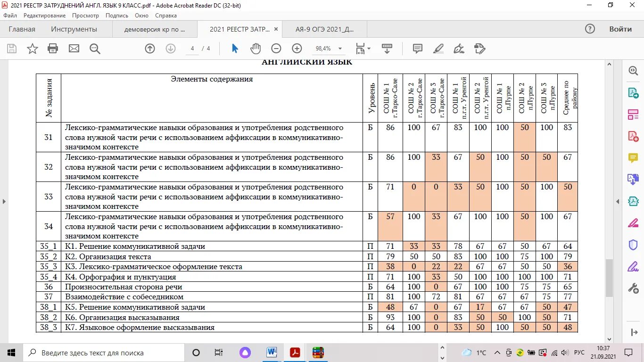Open the Редактирование menu
Screen dimensions: 644x362
tap(44, 16)
